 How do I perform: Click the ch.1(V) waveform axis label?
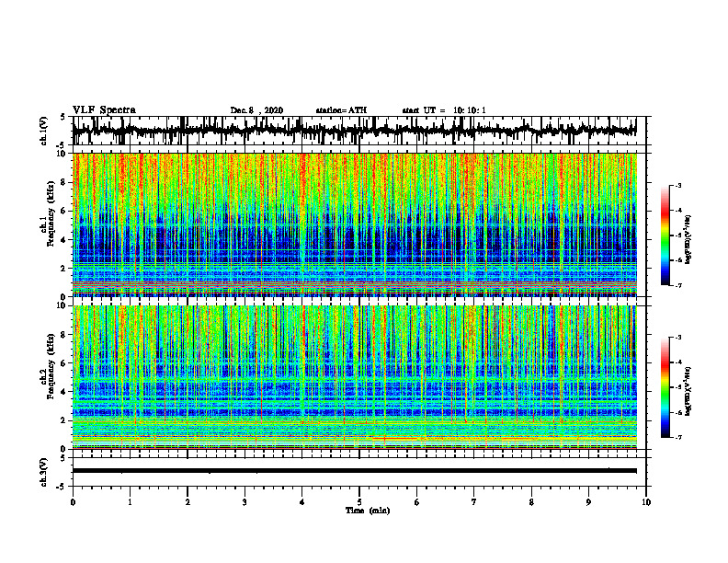click(x=44, y=131)
